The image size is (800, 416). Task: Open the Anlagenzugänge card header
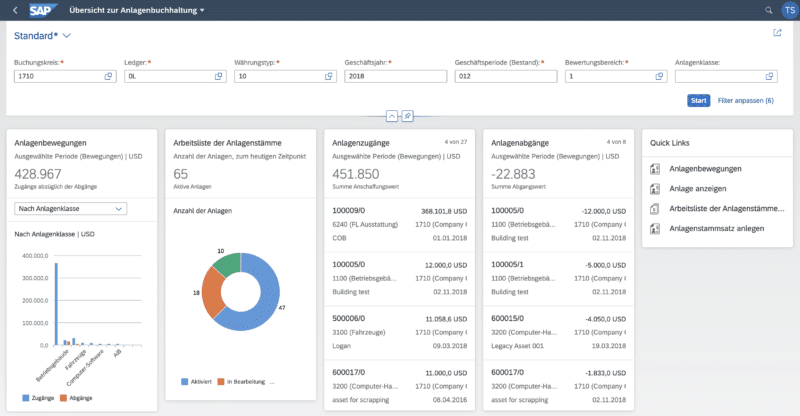[399, 164]
